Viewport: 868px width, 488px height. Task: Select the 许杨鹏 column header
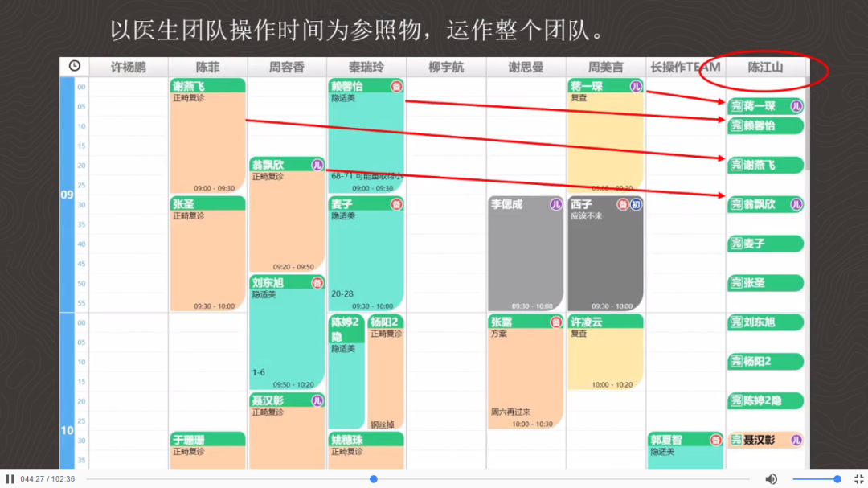point(129,67)
